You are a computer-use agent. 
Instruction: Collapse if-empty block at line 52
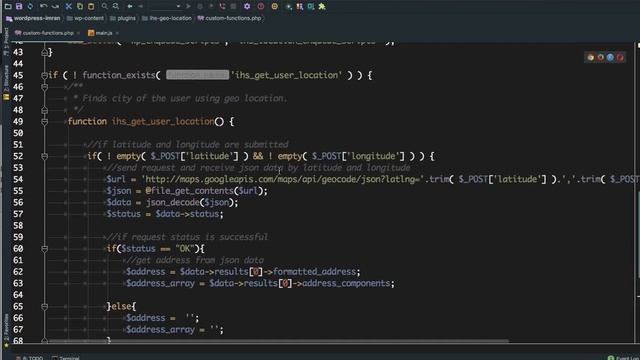[x=44, y=156]
